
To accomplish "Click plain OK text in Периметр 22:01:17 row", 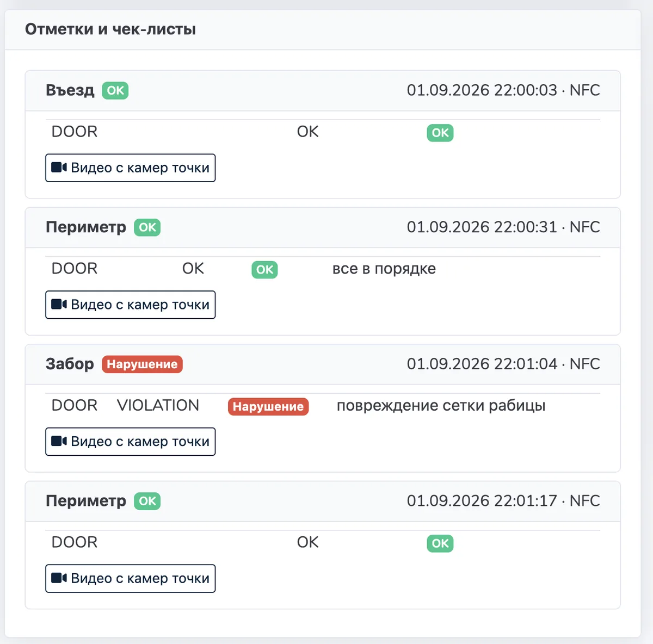I will (308, 542).
